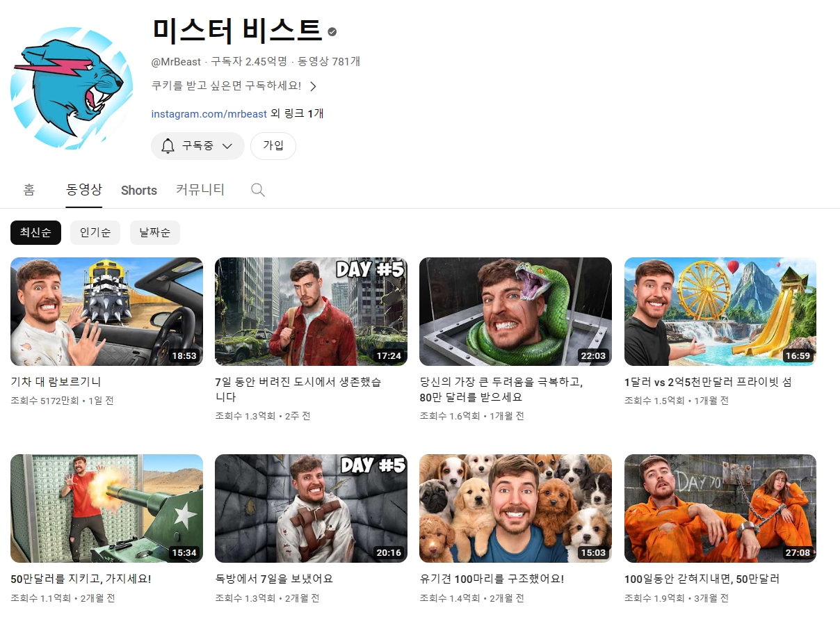Switch to the 홈 tab
Viewport: 840px width, 617px height.
pyautogui.click(x=29, y=190)
